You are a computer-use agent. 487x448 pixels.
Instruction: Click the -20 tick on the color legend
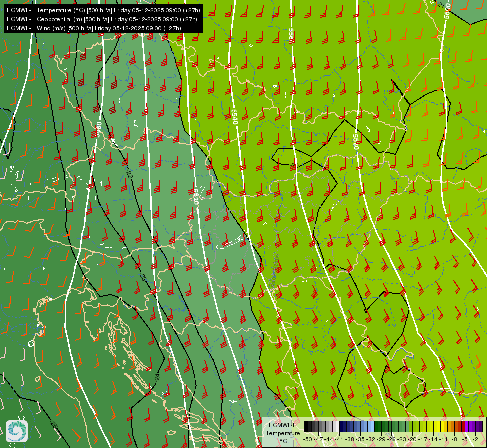pos(413,439)
